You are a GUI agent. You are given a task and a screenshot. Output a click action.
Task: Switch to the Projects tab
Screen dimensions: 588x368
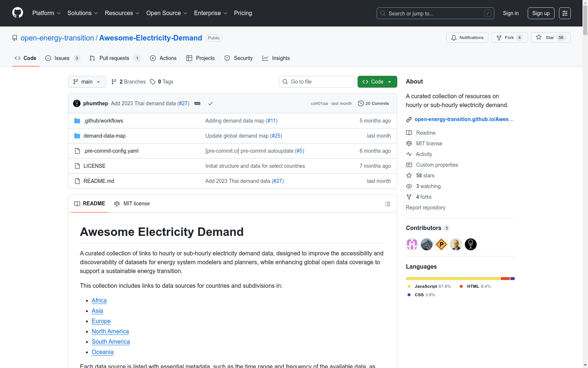pyautogui.click(x=201, y=58)
